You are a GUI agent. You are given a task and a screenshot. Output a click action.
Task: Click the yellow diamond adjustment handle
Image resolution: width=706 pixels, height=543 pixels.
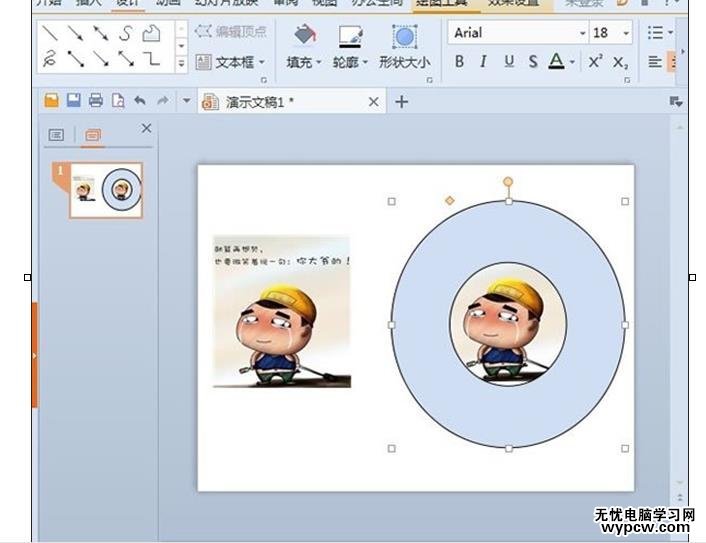[449, 200]
